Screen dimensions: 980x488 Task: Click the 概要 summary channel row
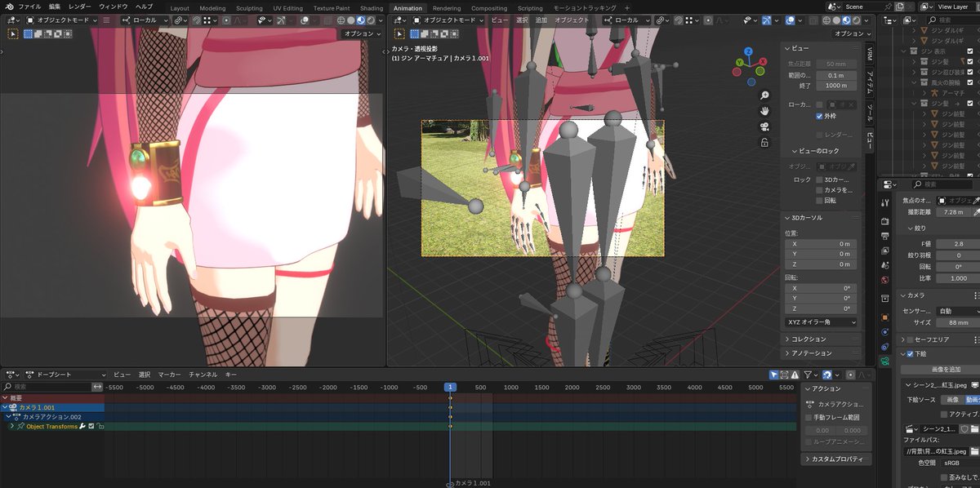(x=52, y=397)
